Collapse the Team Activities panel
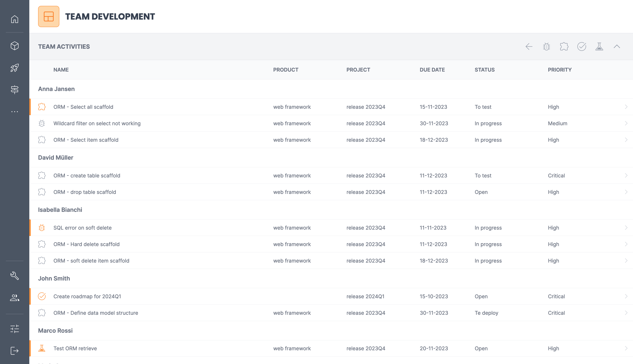Screen dimensions: 633x364 click(617, 47)
